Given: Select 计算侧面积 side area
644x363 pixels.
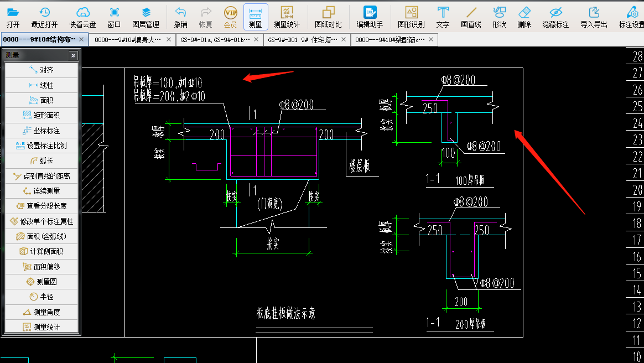Looking at the screenshot, I should coord(41,251).
